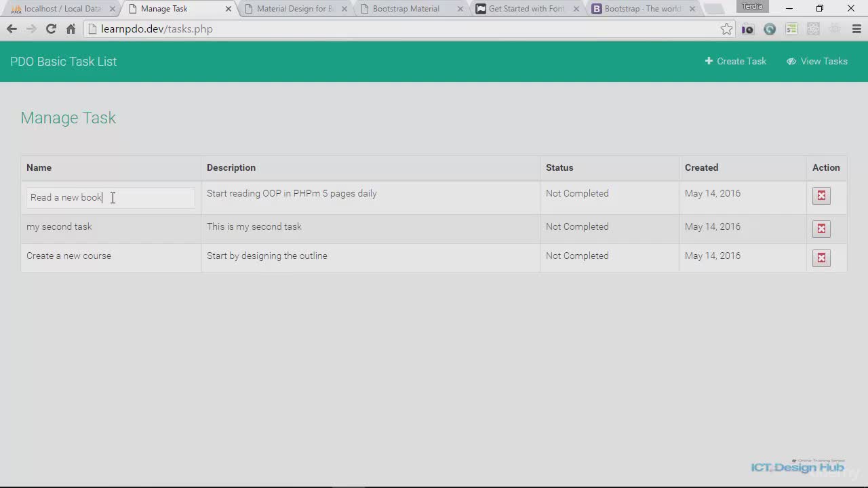Click the 'Start by designing the outline' description
Viewport: 868px width, 488px height.
(x=267, y=256)
